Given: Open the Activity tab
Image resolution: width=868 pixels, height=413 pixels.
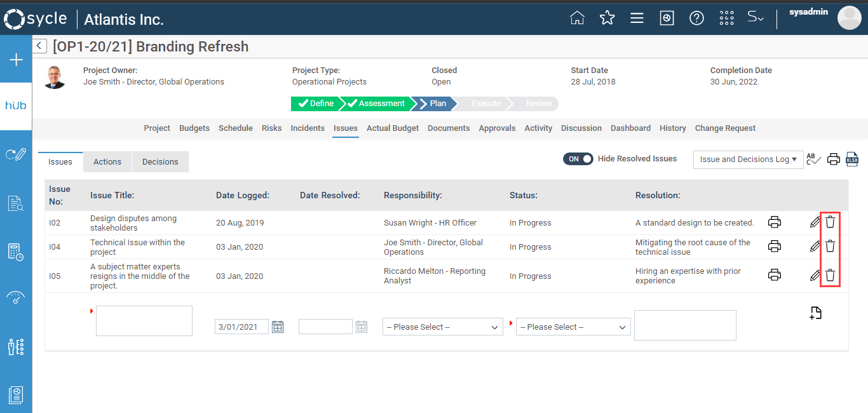Looking at the screenshot, I should point(538,128).
